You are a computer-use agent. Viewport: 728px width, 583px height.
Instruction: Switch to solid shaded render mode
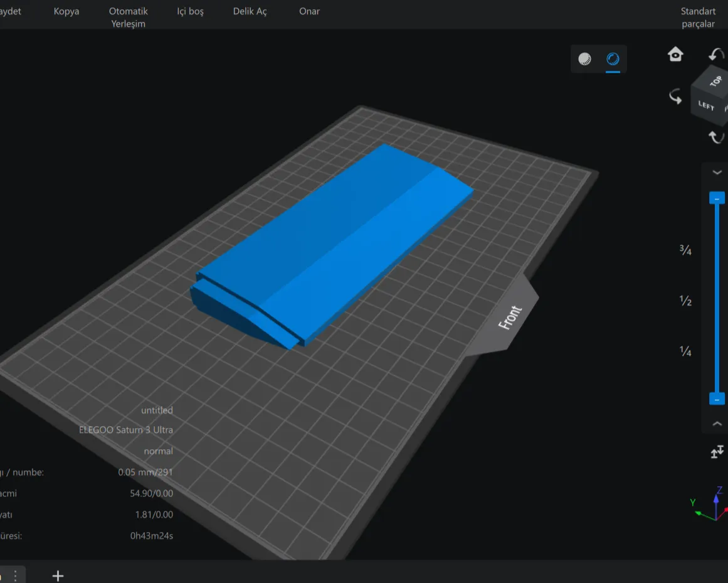click(584, 59)
